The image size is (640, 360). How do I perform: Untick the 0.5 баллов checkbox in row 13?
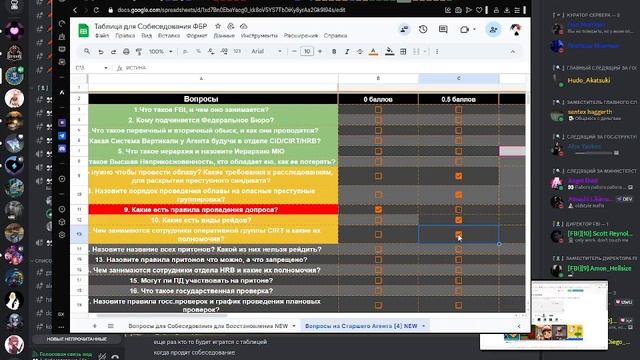pyautogui.click(x=458, y=234)
